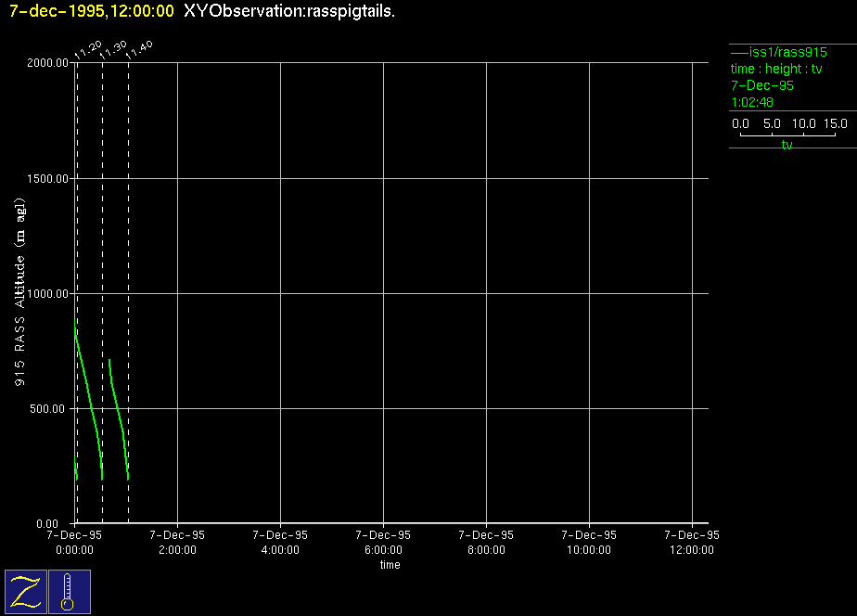Click the '915 RASS Altitude (m agl)' axis label
This screenshot has height=616, width=857.
(19, 293)
